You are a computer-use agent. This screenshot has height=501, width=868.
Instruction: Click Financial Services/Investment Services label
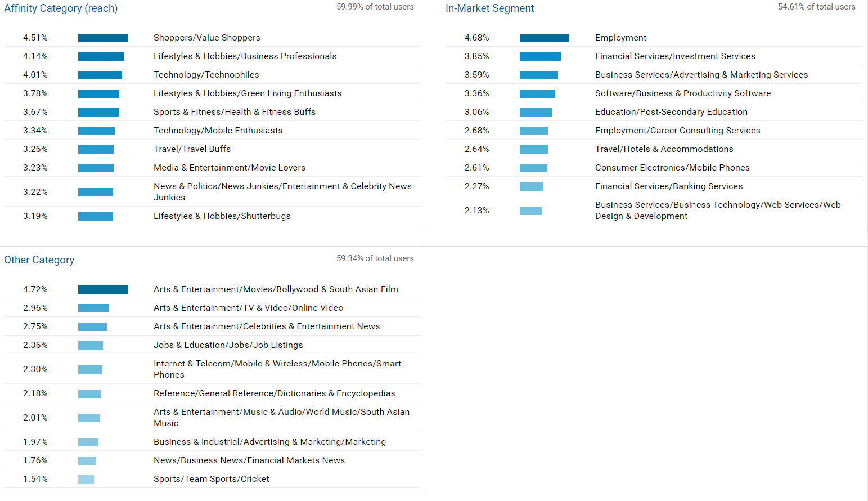pyautogui.click(x=675, y=56)
